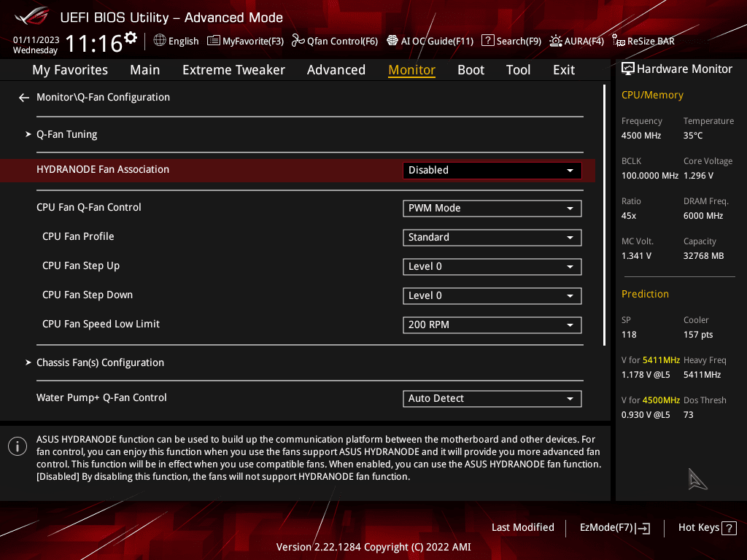Click the settings list vertical scrollbar
This screenshot has width=747, height=560.
pos(604,215)
